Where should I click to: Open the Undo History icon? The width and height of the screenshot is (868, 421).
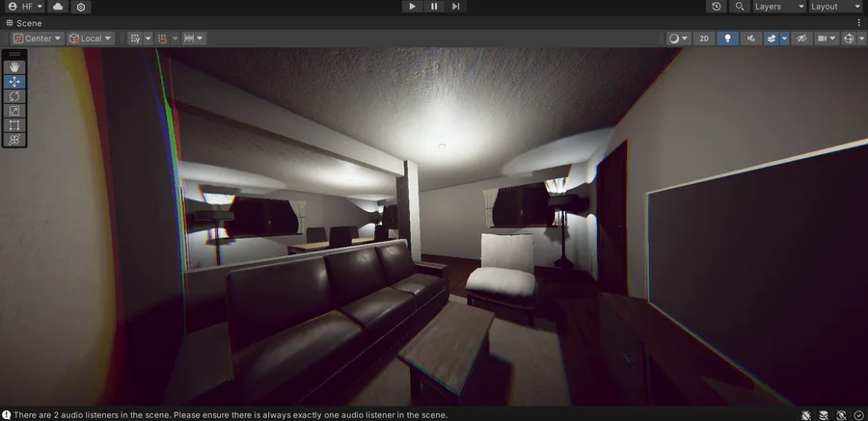tap(717, 7)
